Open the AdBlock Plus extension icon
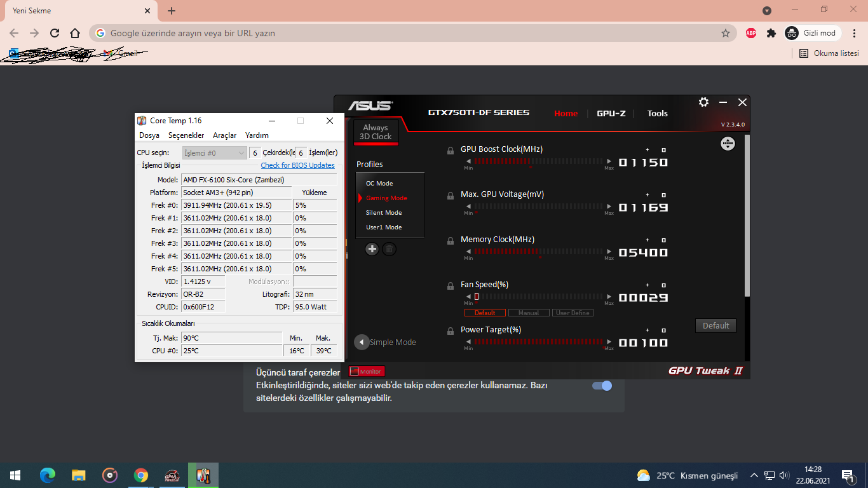 [751, 33]
